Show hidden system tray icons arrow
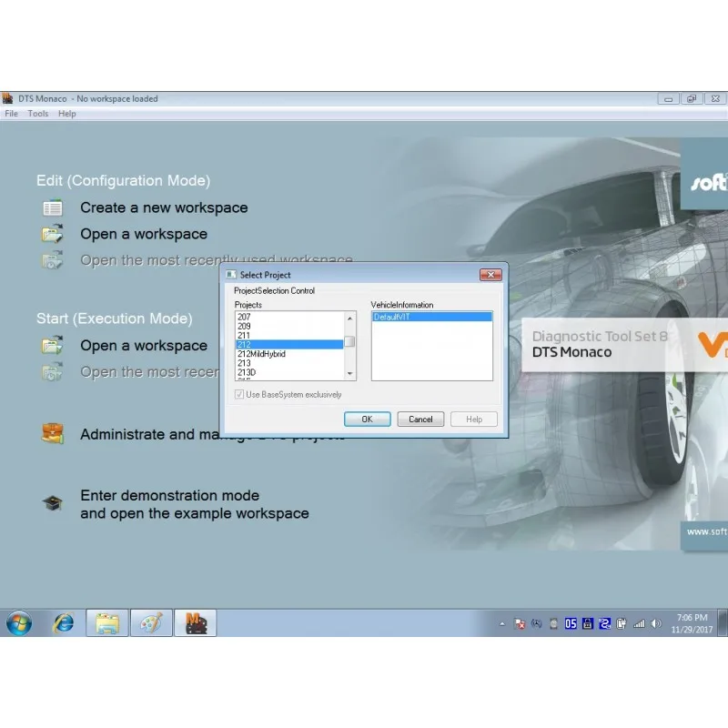Screen dimensions: 728x728 [502, 624]
